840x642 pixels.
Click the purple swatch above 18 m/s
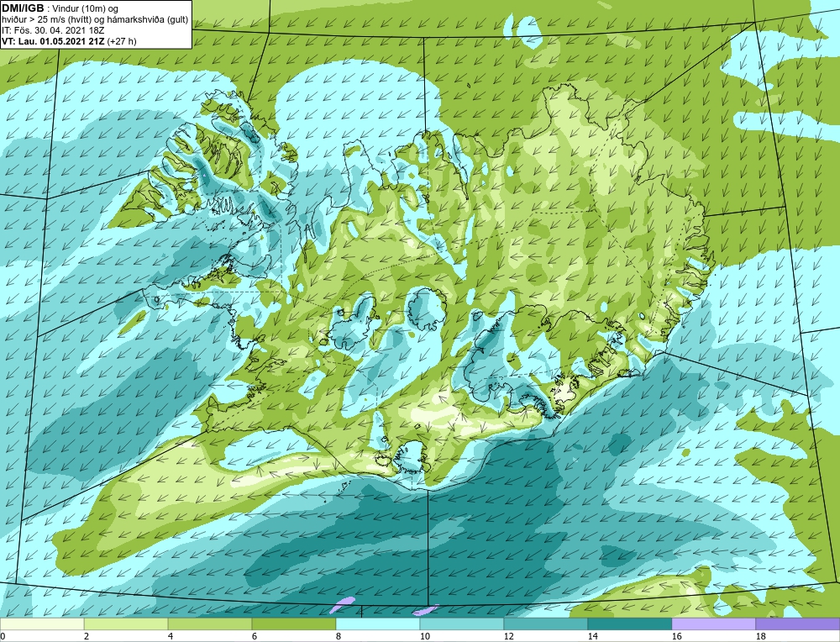pos(798,624)
